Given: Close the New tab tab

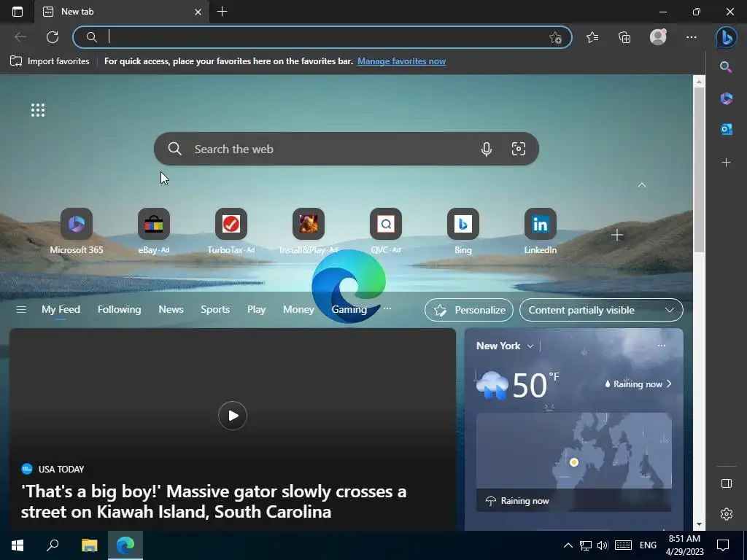Looking at the screenshot, I should click(198, 12).
